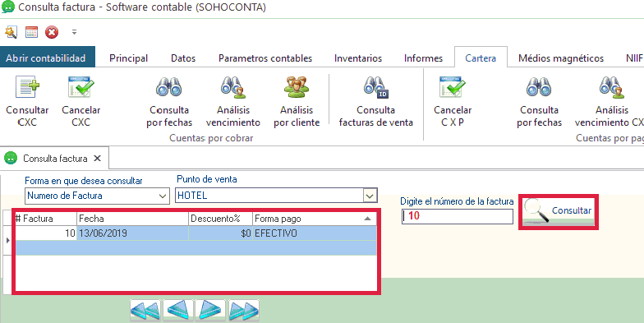This screenshot has height=323, width=644.
Task: Click the red X icon in quick toolbar
Action: [x=52, y=32]
